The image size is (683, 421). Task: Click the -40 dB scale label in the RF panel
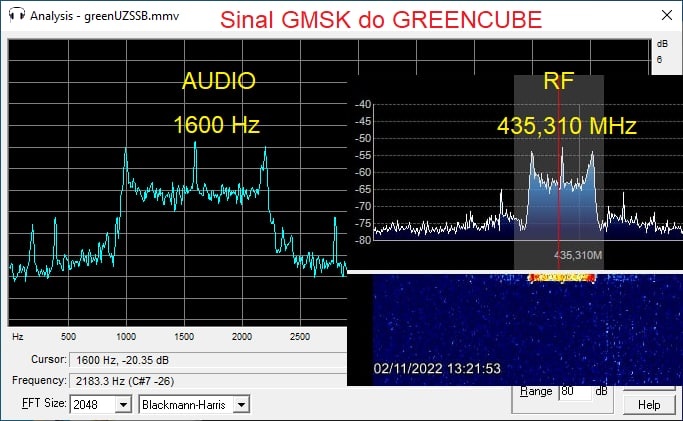point(363,104)
